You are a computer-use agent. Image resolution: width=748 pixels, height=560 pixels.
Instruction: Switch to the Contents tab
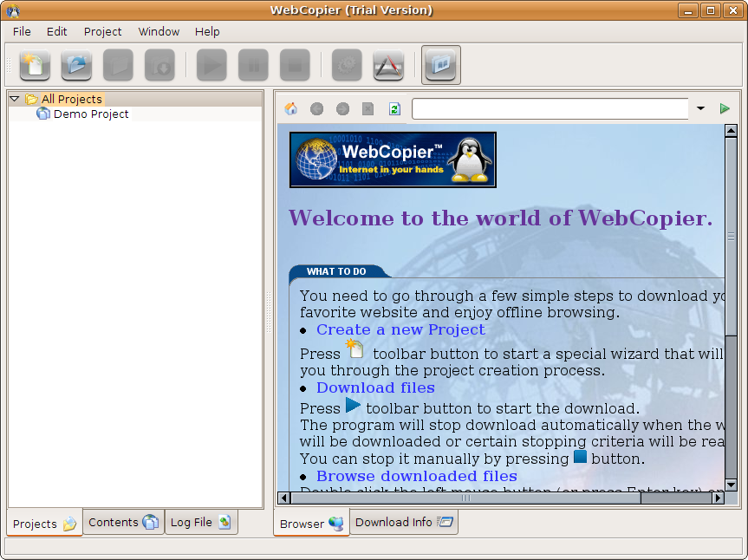[124, 523]
